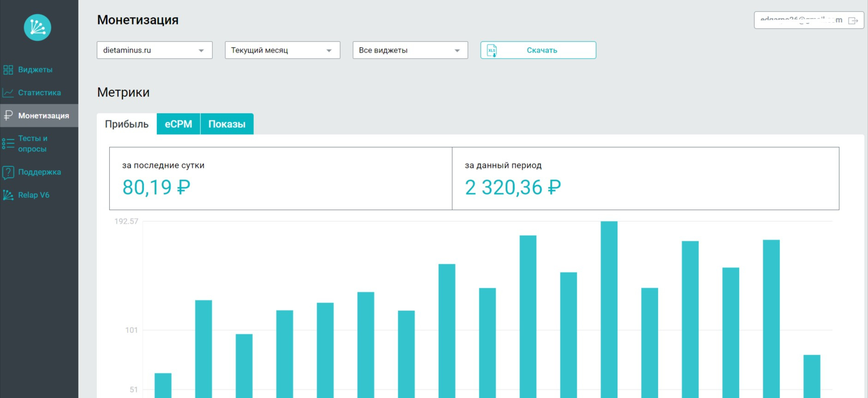Click the Relap V6 icon

coord(8,195)
